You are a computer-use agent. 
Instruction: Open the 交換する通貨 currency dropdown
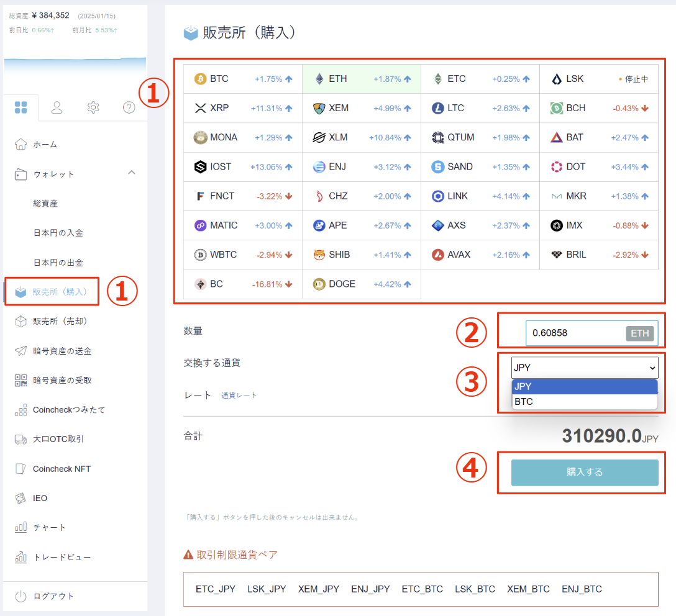[x=585, y=368]
